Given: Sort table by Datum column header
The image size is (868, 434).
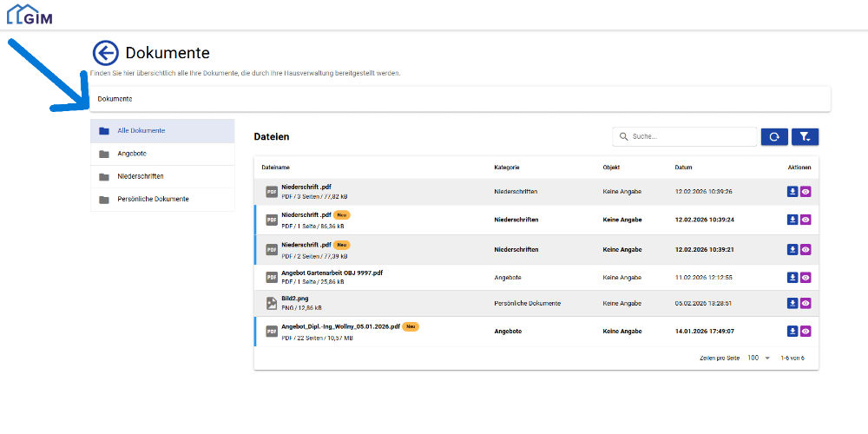Looking at the screenshot, I should coord(683,167).
